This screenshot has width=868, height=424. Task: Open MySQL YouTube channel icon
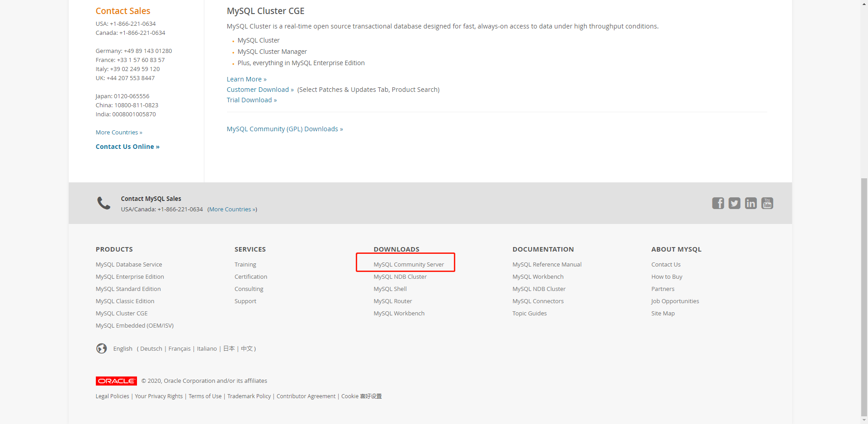point(767,203)
